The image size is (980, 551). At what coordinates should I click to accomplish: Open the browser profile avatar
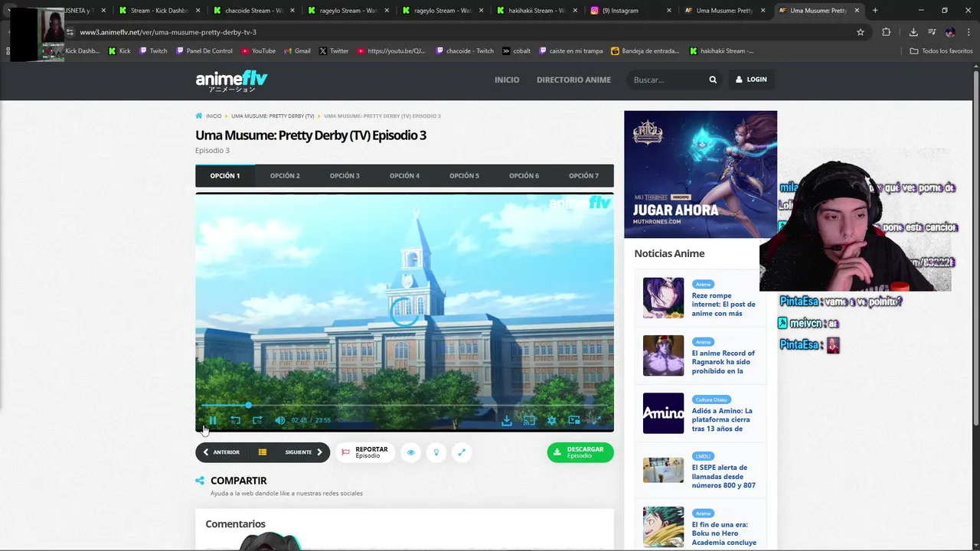[x=950, y=32]
